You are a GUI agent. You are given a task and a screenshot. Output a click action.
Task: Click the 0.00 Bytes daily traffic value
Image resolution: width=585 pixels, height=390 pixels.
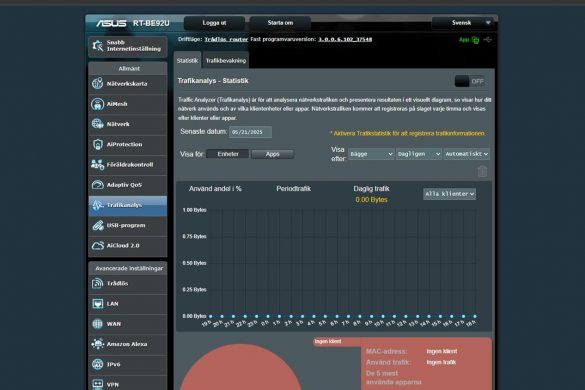[x=371, y=200]
